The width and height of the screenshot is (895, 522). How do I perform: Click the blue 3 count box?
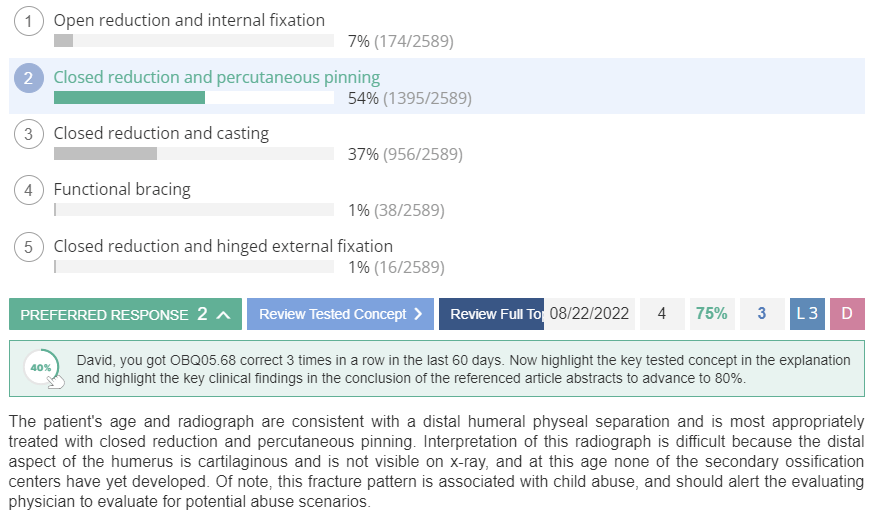[x=762, y=314]
